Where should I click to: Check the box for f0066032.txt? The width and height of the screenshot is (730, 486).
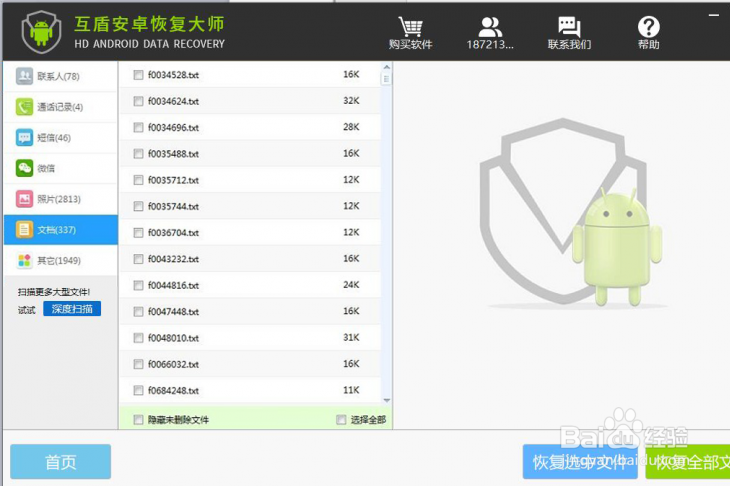coord(138,364)
